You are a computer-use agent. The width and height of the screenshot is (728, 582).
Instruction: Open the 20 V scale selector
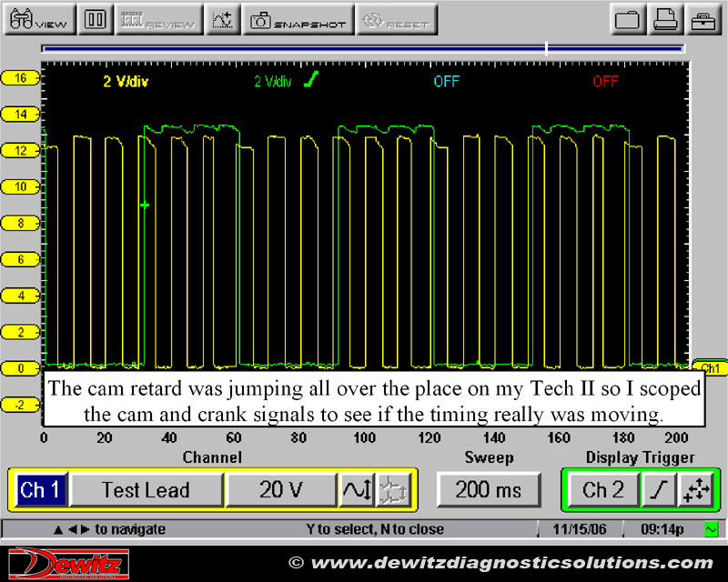point(279,489)
